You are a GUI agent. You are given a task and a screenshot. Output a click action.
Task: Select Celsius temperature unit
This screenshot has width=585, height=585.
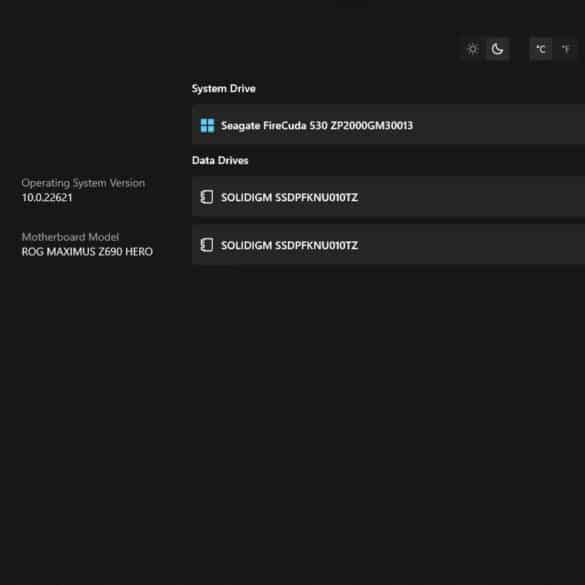pos(541,49)
